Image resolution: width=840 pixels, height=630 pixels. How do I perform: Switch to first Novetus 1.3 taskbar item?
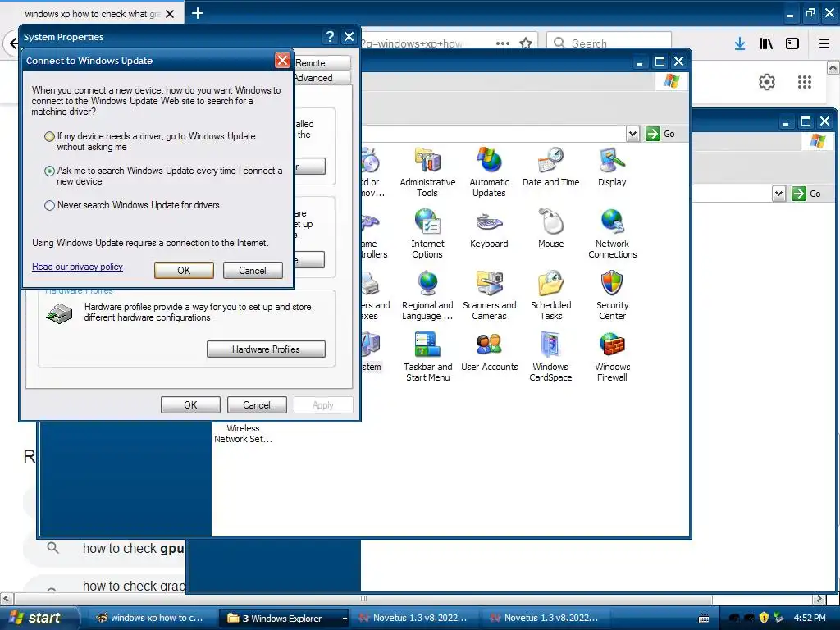tap(413, 619)
